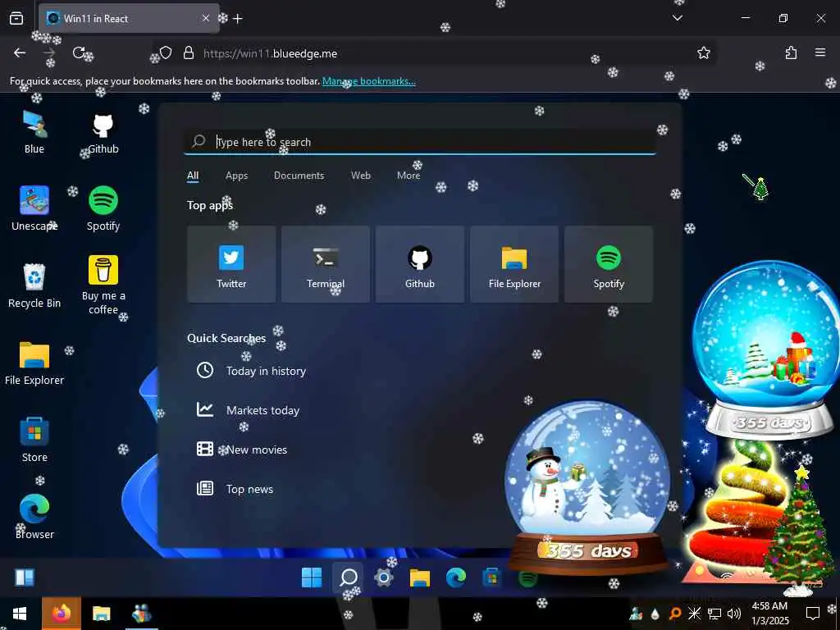840x630 pixels.
Task: Open the Recycle Bin desktop icon
Action: coord(34,286)
